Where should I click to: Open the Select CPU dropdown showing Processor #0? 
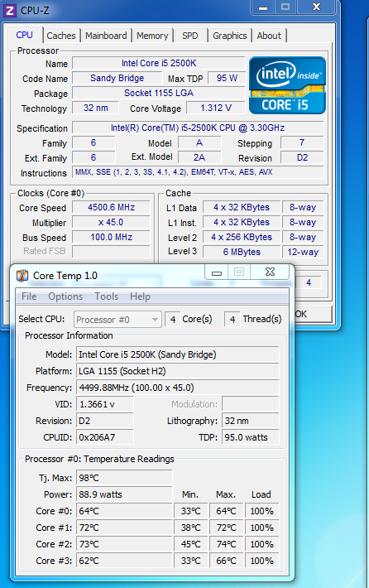pos(117,320)
